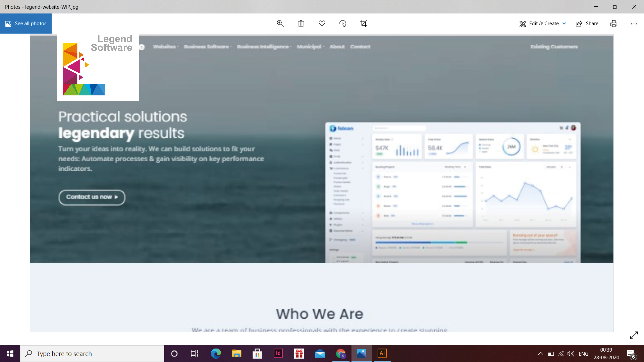Open the three-dot See more menu
This screenshot has height=362, width=644.
(x=634, y=24)
